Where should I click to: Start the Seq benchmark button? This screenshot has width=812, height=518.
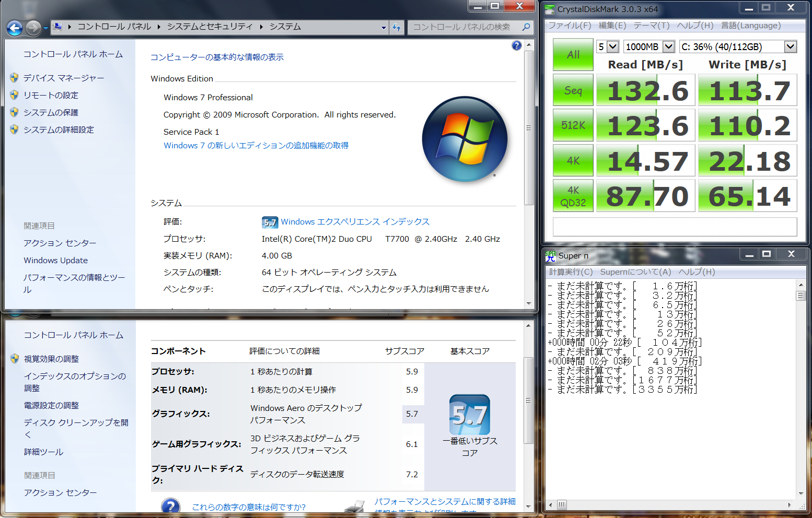pos(573,90)
